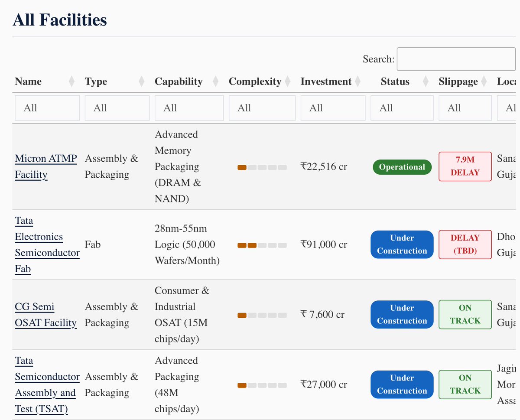Sort table by Name column arrows
The height and width of the screenshot is (420, 520).
(x=72, y=81)
